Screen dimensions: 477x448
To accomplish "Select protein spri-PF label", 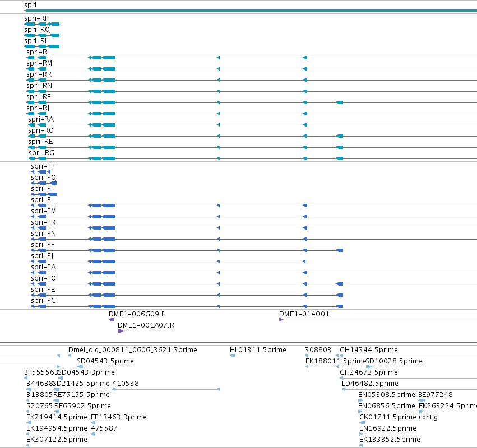I will [42, 245].
